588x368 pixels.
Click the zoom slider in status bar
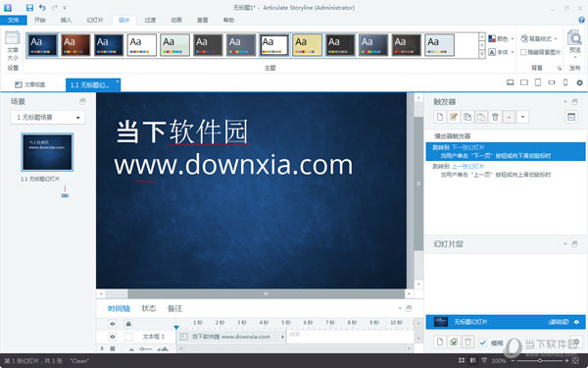click(x=540, y=360)
